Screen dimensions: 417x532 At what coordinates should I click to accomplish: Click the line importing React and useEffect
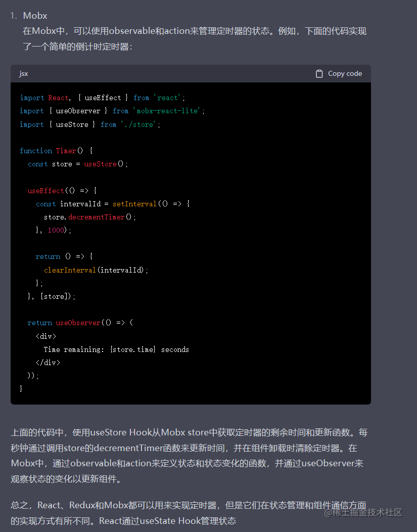coord(102,98)
